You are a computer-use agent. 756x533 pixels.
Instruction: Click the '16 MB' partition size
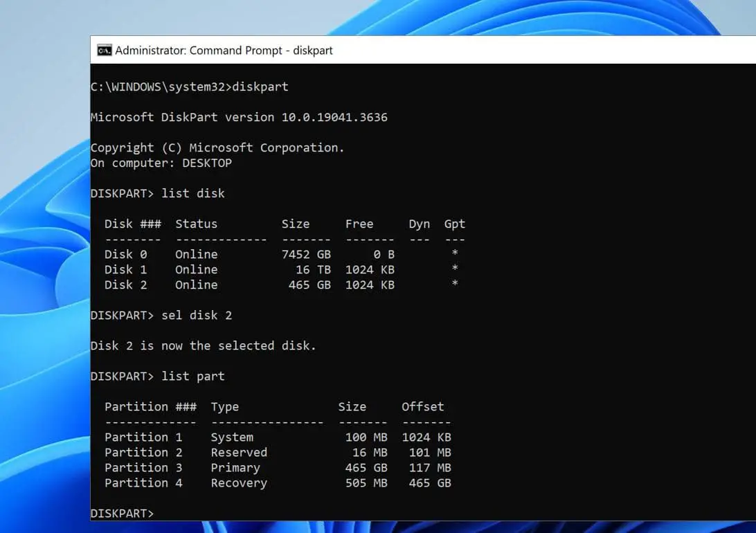click(x=370, y=452)
